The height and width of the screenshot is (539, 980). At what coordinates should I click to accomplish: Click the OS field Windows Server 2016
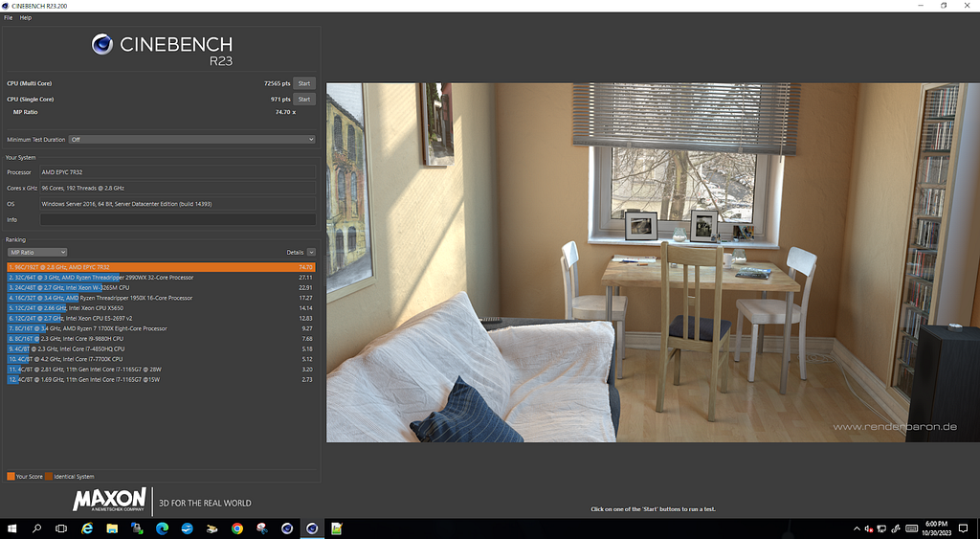coord(178,204)
